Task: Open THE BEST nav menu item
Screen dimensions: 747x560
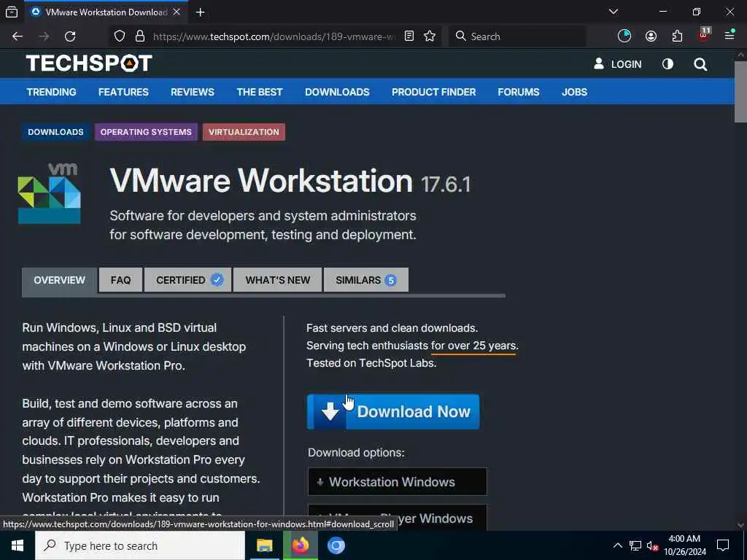Action: pyautogui.click(x=260, y=92)
